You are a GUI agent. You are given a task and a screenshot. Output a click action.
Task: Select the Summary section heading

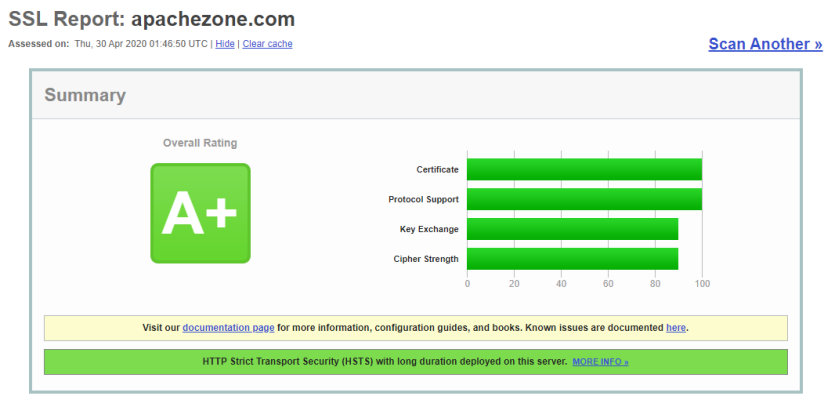pos(85,95)
